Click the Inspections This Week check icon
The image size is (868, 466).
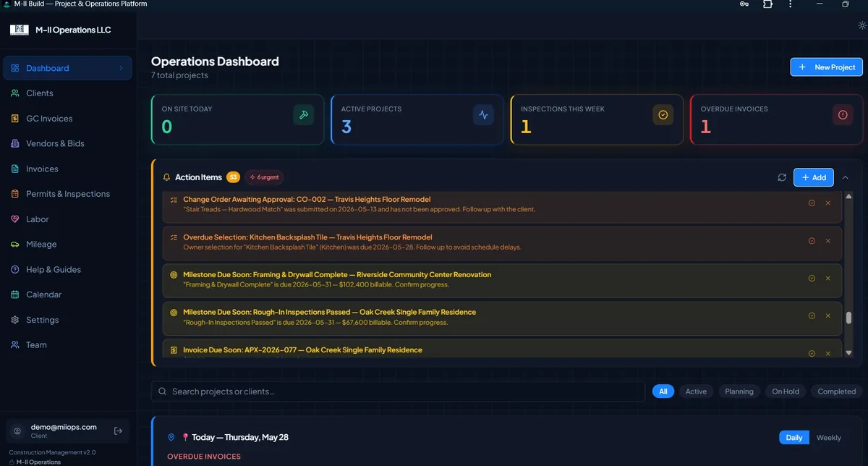tap(663, 115)
